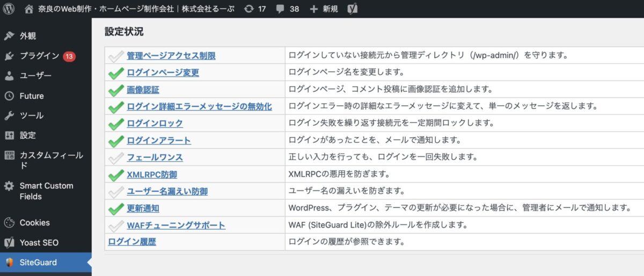Click the ユーザー person icon

(9, 76)
